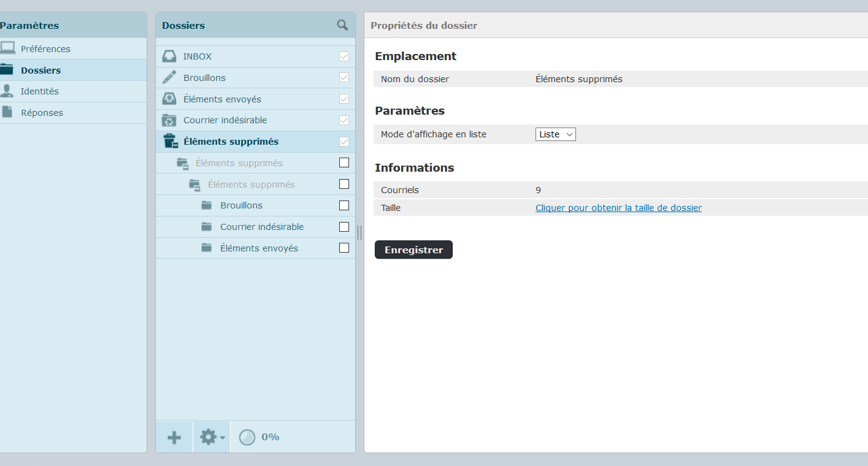This screenshot has height=466, width=868.
Task: Select top-level Éléments envoyés folder
Action: pos(255,99)
